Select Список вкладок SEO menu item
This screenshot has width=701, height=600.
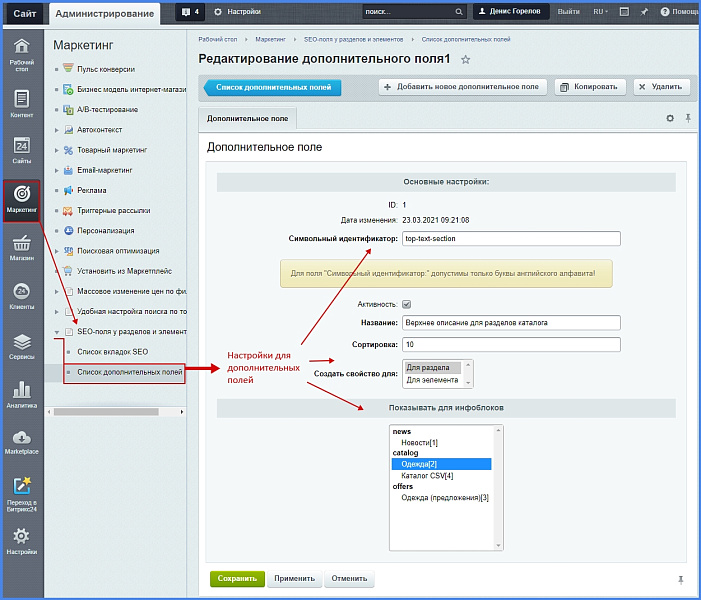tap(112, 352)
